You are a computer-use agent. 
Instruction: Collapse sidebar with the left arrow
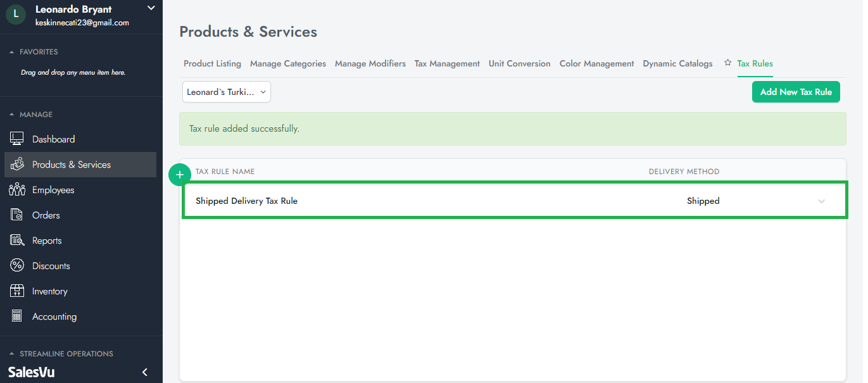(x=144, y=372)
